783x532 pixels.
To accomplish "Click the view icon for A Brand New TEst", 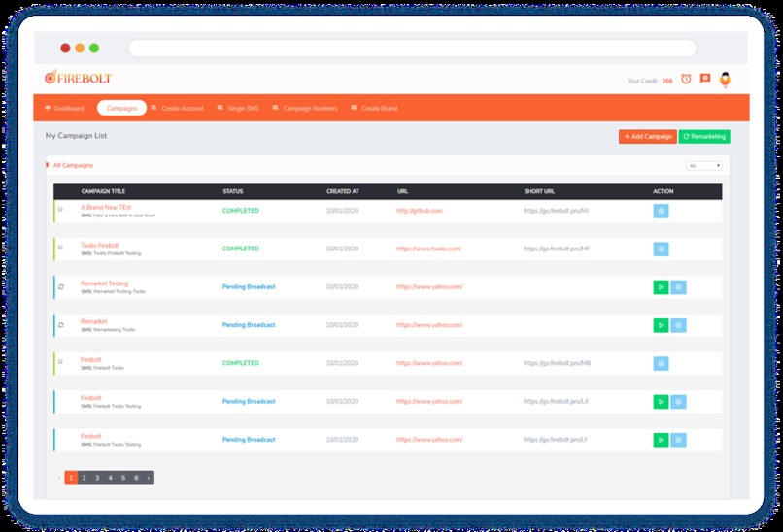I will click(x=661, y=211).
